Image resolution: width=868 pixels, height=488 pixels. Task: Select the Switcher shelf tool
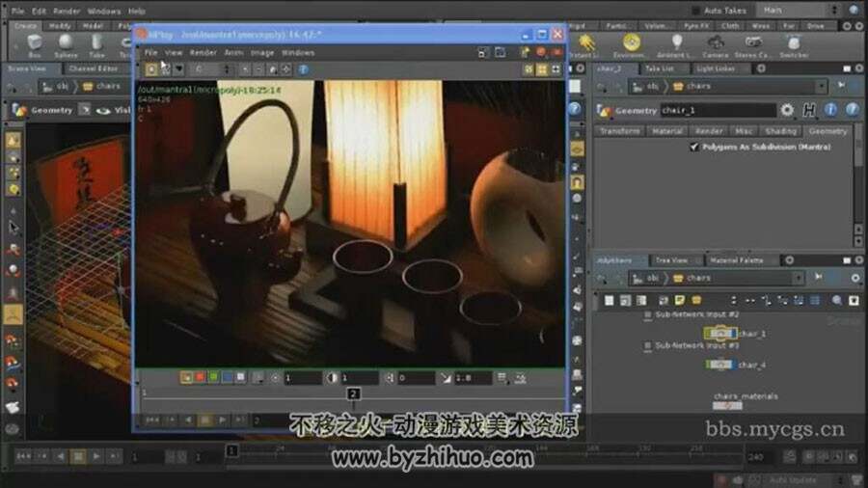tap(794, 45)
